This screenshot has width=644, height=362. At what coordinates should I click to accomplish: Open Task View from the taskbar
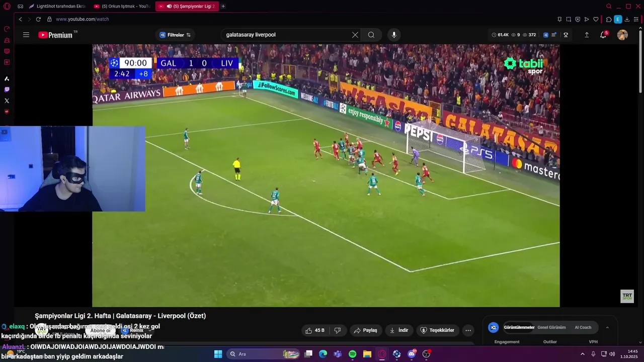308,354
